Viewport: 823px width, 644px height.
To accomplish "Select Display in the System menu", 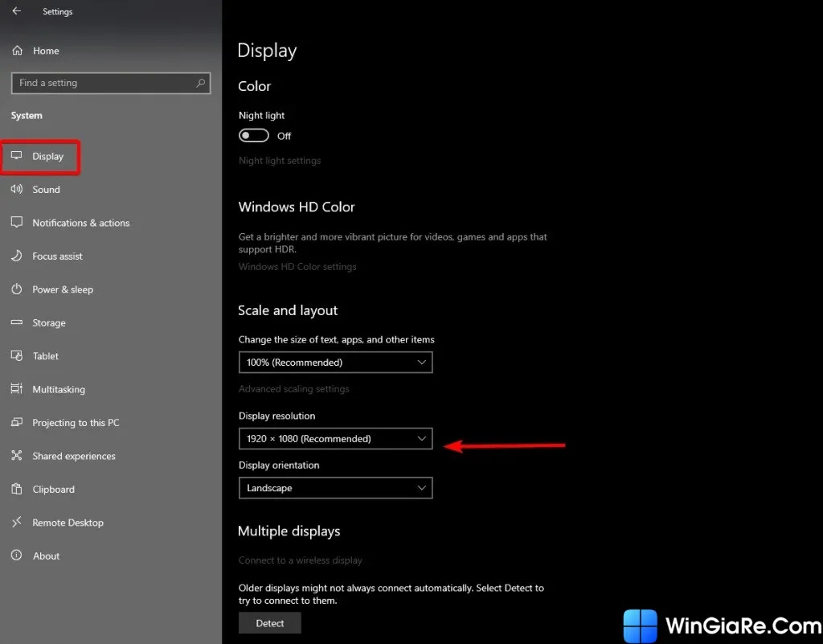I will pyautogui.click(x=47, y=157).
